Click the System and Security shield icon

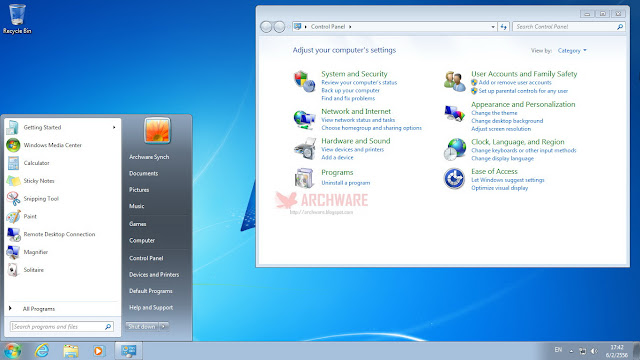click(304, 81)
